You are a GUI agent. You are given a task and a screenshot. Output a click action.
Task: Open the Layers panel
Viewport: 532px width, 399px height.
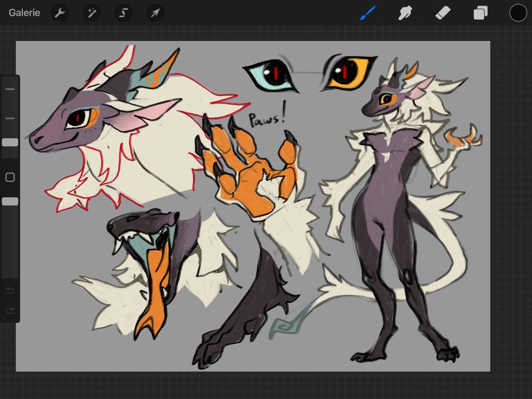[480, 13]
